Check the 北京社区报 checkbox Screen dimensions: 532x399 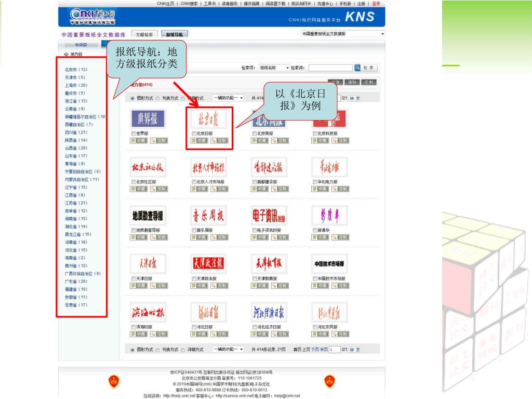134,182
